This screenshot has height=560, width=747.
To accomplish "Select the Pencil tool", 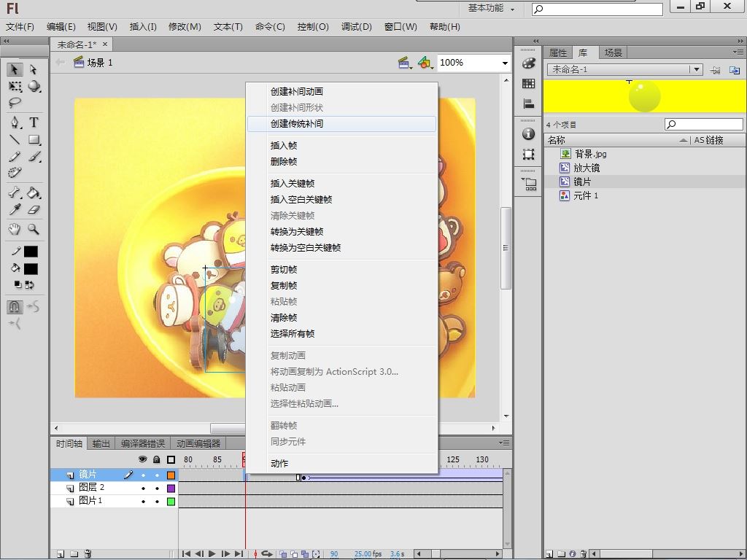I will click(15, 156).
